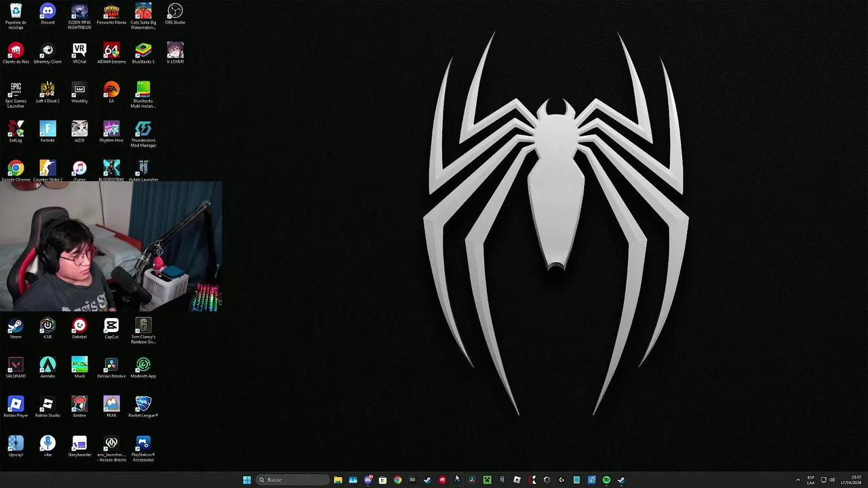This screenshot has height=488, width=868.
Task: Click the vibe microphone shortcut
Action: (47, 447)
